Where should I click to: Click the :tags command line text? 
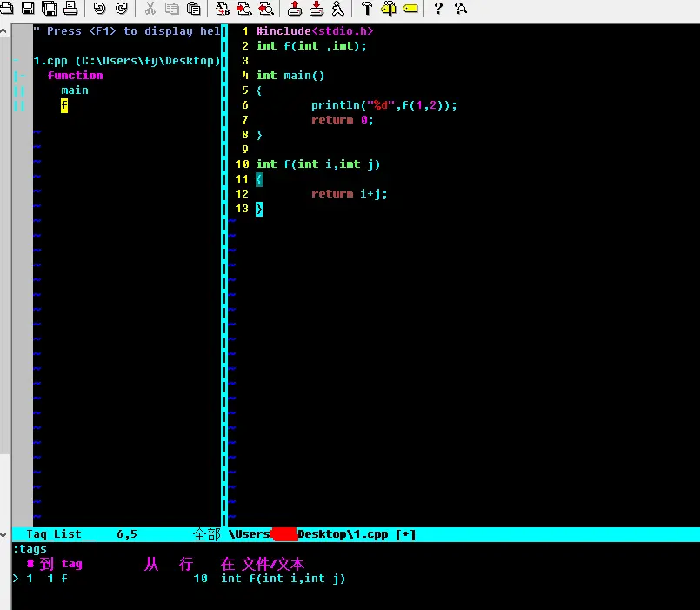click(30, 549)
